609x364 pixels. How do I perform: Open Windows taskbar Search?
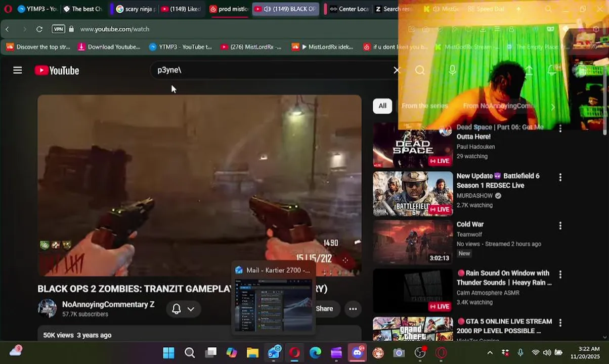[x=190, y=352]
